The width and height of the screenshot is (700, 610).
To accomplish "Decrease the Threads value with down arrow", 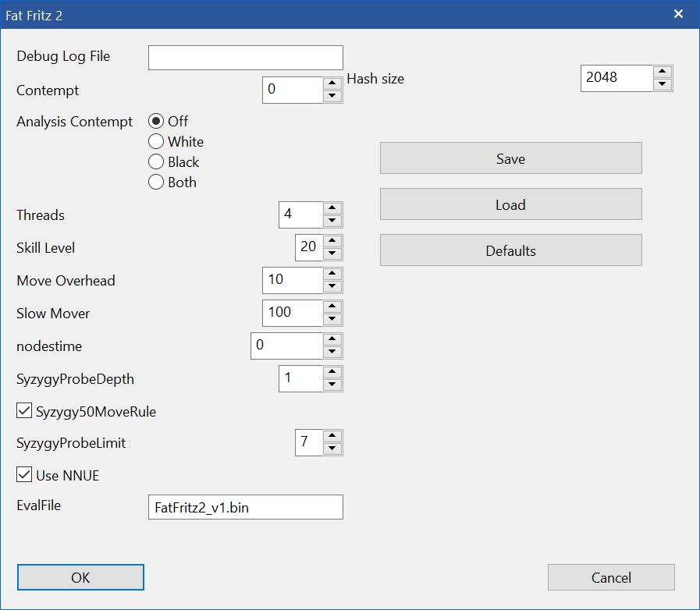I will [332, 222].
